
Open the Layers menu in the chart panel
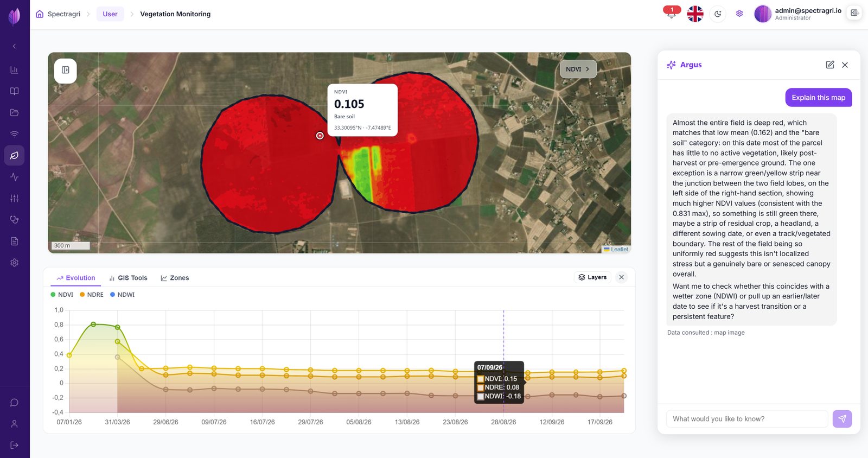coord(592,277)
